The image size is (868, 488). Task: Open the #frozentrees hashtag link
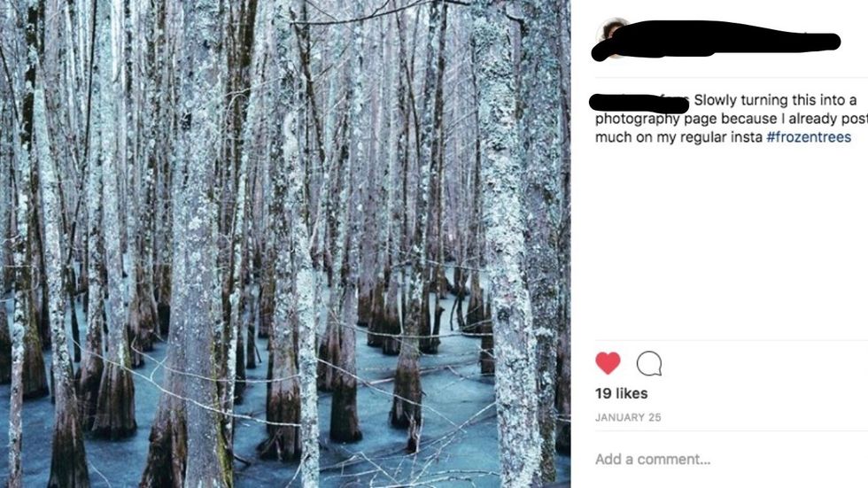[x=809, y=137]
